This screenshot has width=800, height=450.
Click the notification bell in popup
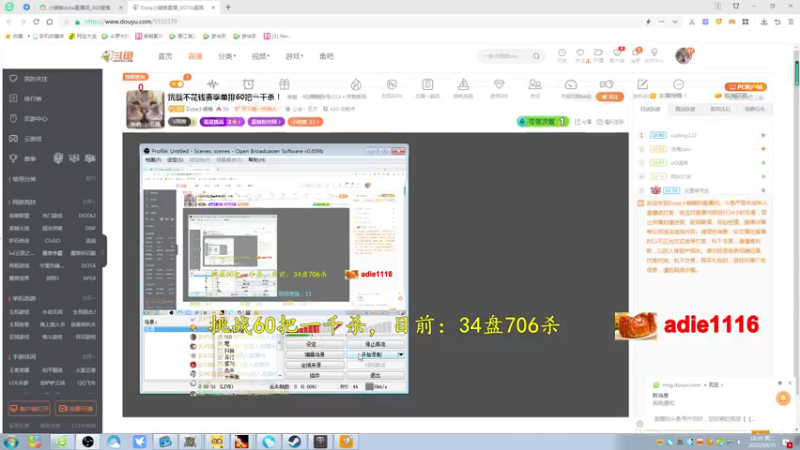(783, 398)
